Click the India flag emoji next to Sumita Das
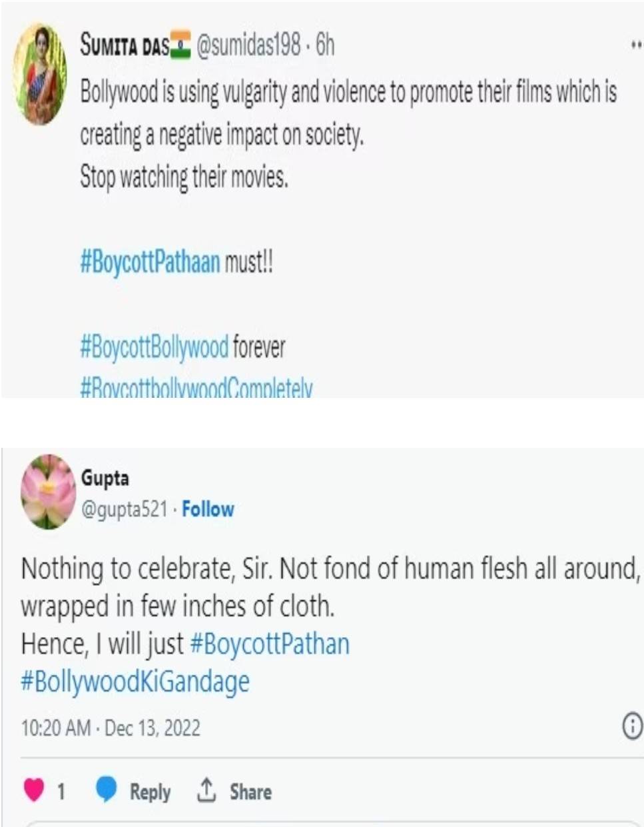This screenshot has height=827, width=644. pos(180,45)
